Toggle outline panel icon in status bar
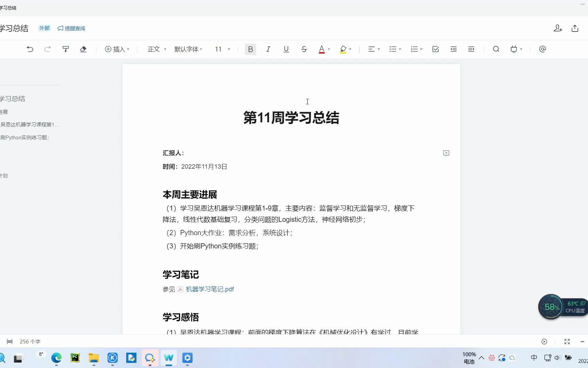The height and width of the screenshot is (368, 588). [x=10, y=341]
